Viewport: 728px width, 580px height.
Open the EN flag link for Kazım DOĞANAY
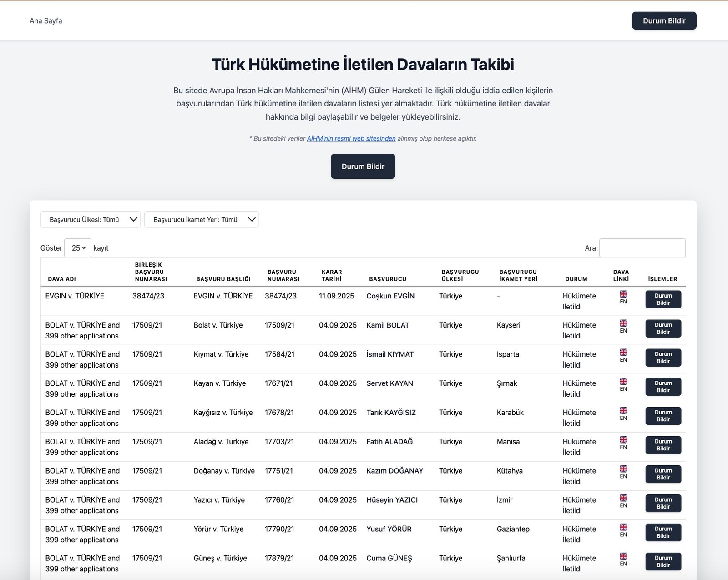(623, 472)
